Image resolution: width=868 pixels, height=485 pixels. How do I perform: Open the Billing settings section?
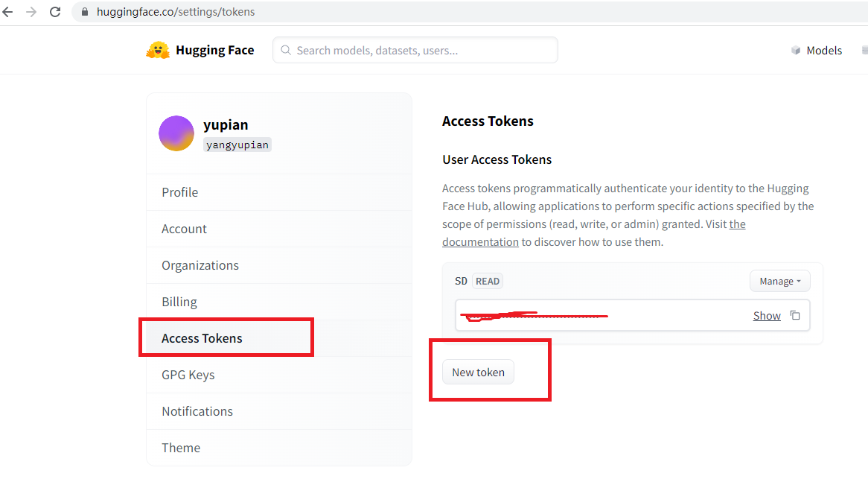pos(279,302)
